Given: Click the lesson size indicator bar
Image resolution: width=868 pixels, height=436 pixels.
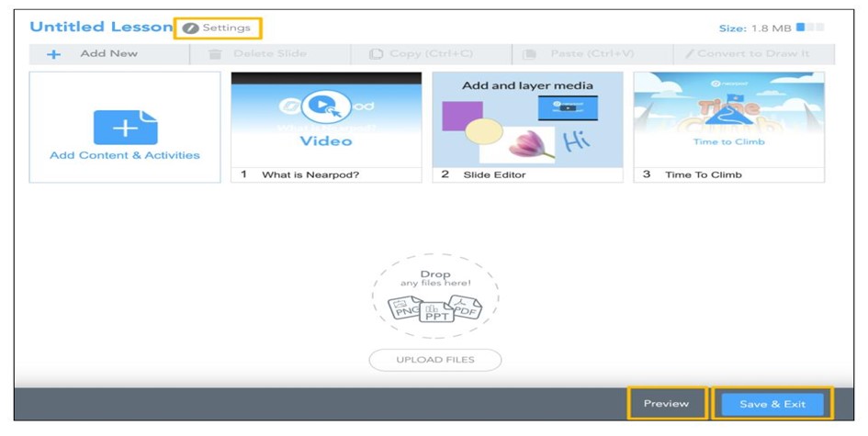Looking at the screenshot, I should coord(810,28).
